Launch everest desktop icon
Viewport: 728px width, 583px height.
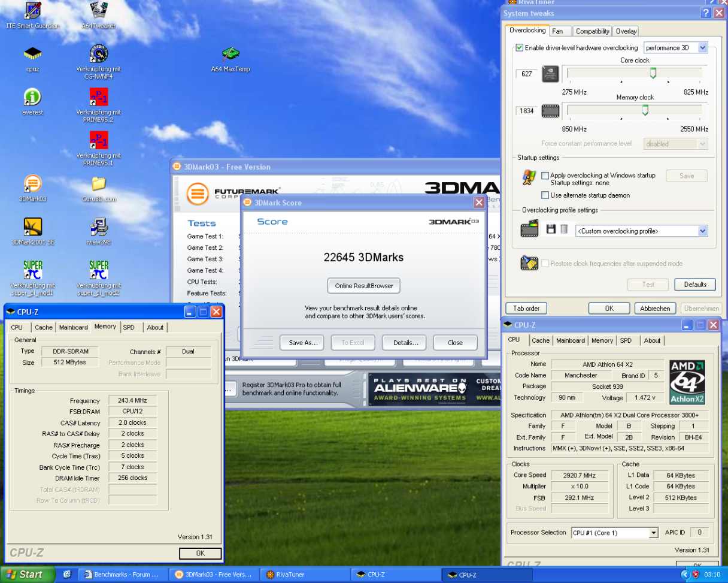32,97
